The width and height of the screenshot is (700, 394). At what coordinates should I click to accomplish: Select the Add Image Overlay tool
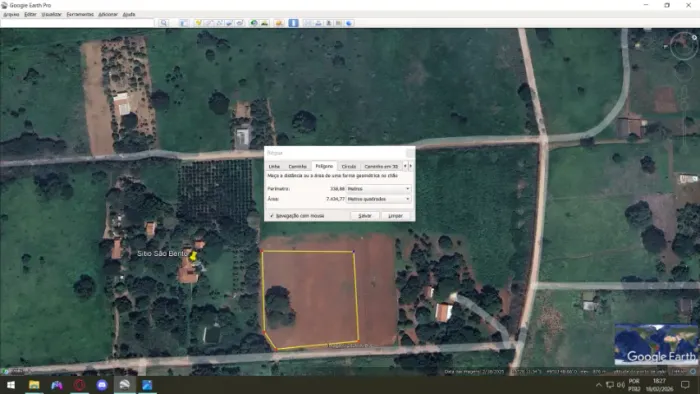tap(229, 23)
